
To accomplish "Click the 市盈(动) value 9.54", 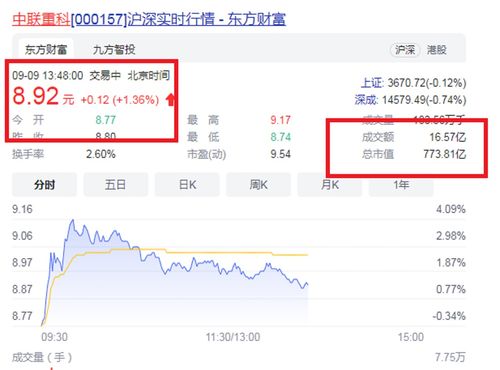I will 280,154.
